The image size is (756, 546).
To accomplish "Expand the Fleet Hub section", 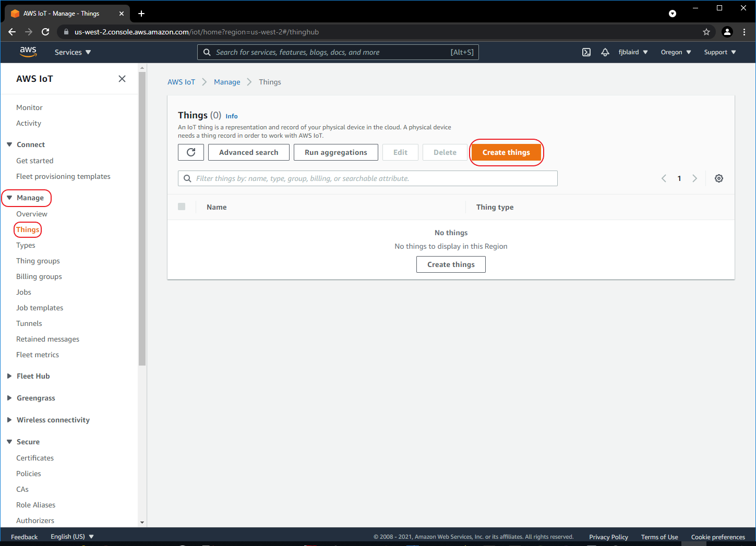I will (9, 376).
